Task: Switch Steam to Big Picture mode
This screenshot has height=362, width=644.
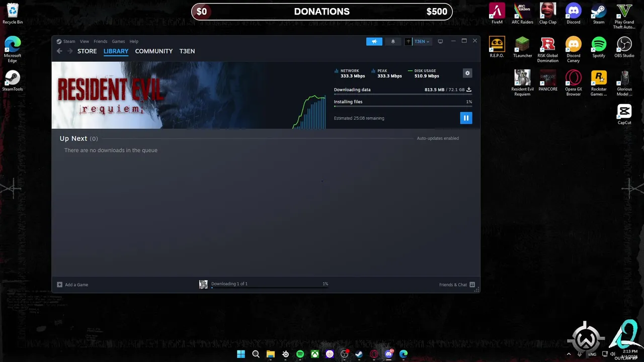Action: coord(440,41)
